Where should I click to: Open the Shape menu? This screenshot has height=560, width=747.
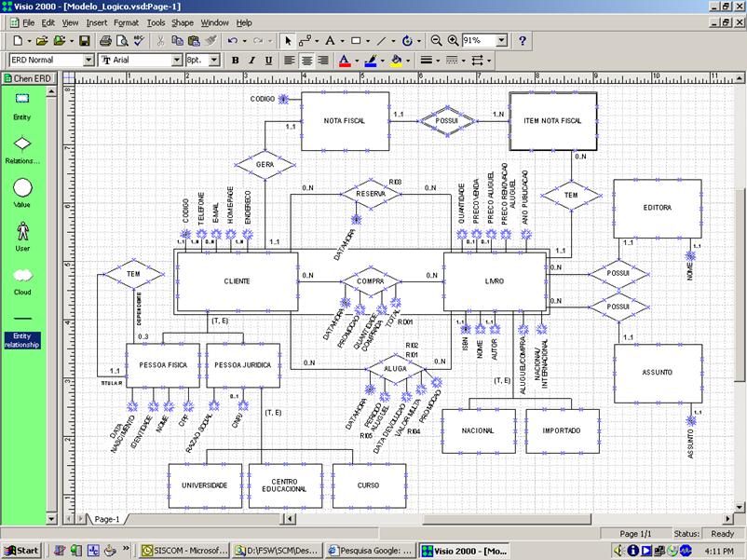tap(182, 22)
